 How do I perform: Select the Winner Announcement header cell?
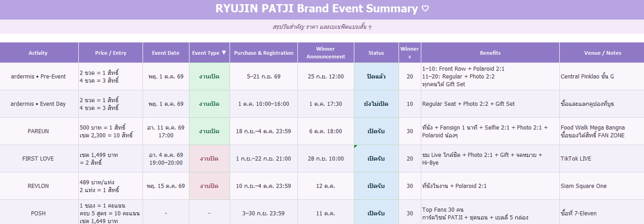coord(326,53)
